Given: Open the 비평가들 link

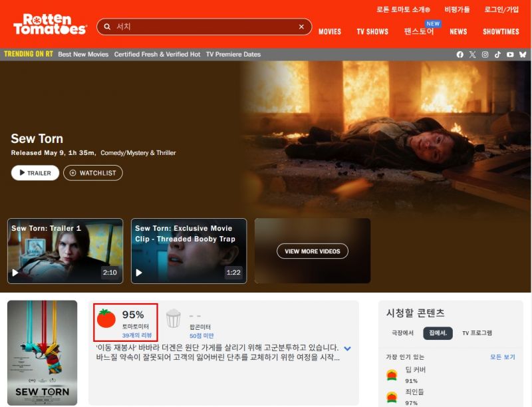Looking at the screenshot, I should click(457, 9).
